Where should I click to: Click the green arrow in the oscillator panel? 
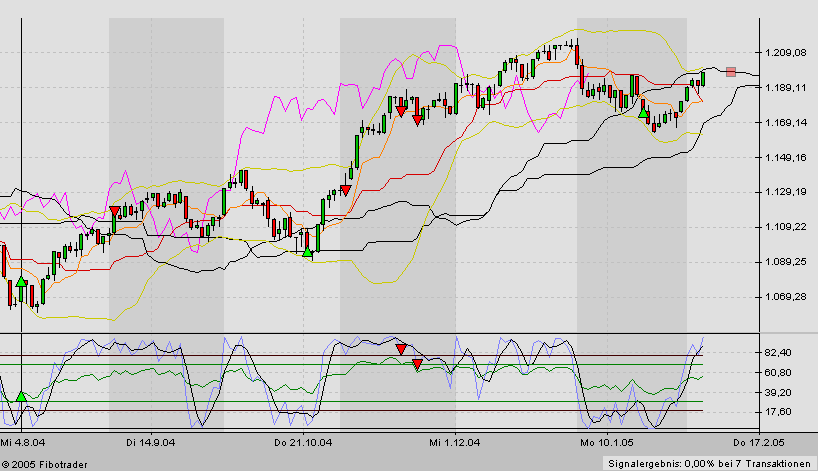(x=21, y=397)
